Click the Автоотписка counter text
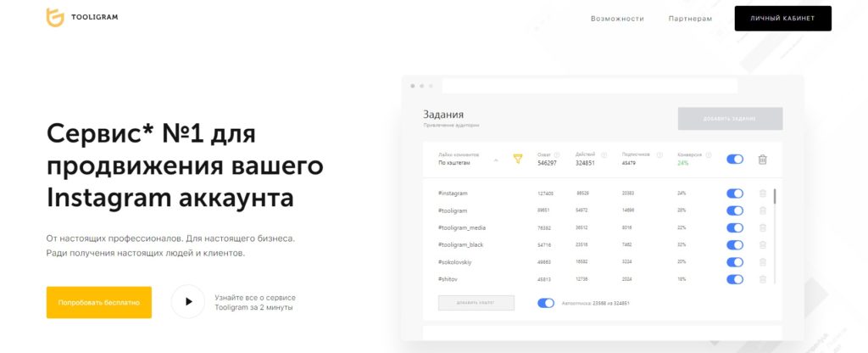Viewport: 868px width, 353px height. (x=596, y=303)
